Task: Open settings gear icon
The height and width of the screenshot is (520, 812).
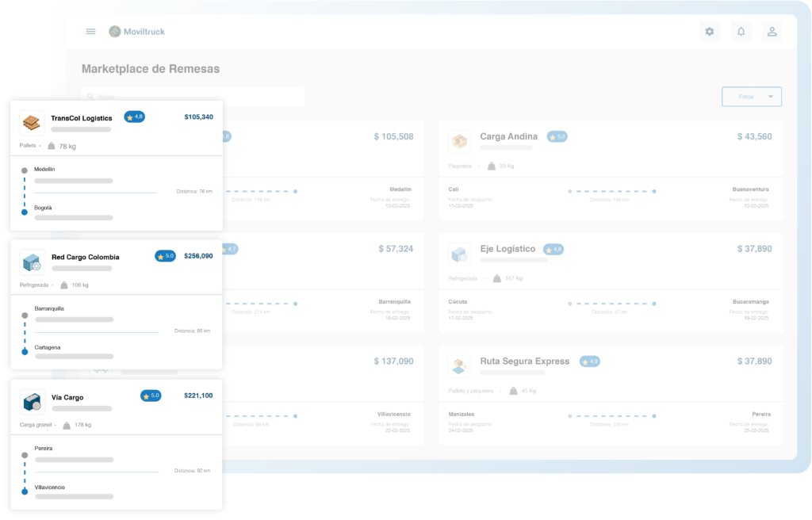Action: 709,32
